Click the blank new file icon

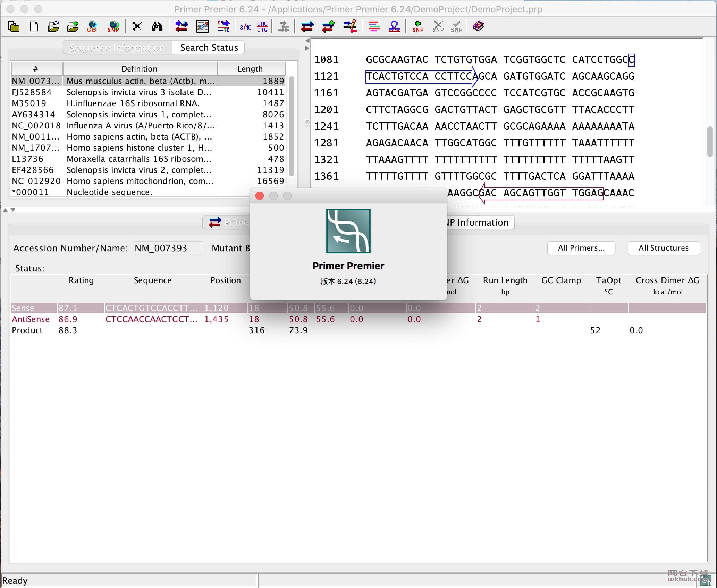point(34,27)
